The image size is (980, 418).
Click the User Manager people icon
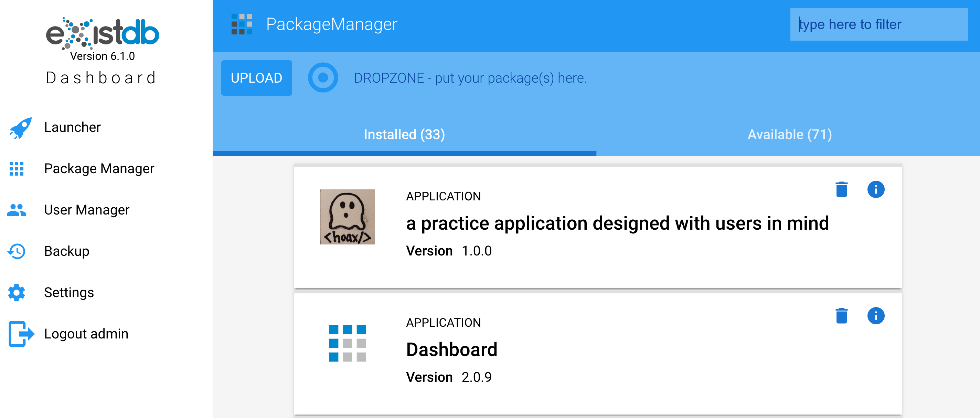coord(17,210)
